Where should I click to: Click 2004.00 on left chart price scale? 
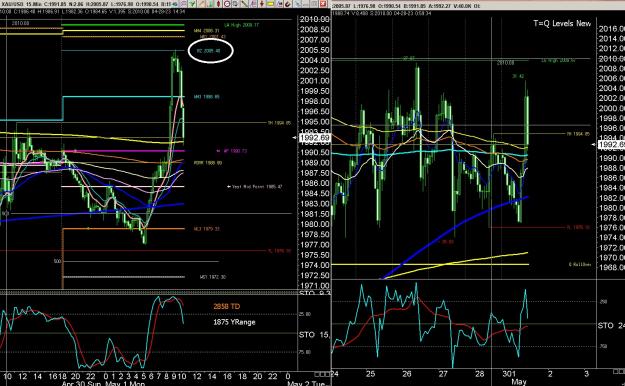pyautogui.click(x=314, y=60)
